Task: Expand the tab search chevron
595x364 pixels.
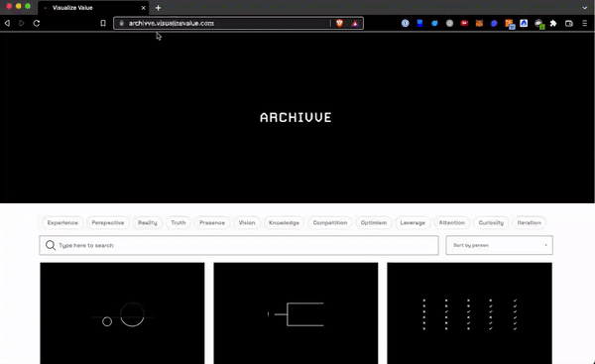Action: pyautogui.click(x=585, y=8)
